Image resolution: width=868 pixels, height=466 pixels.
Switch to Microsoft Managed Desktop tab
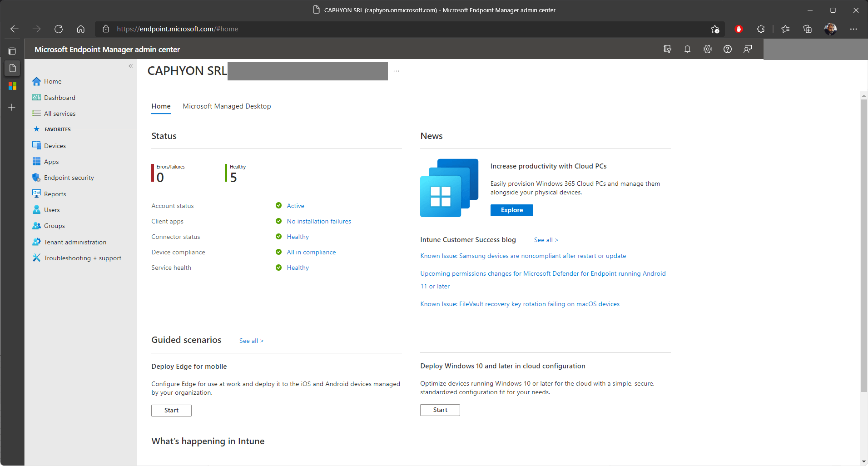227,106
